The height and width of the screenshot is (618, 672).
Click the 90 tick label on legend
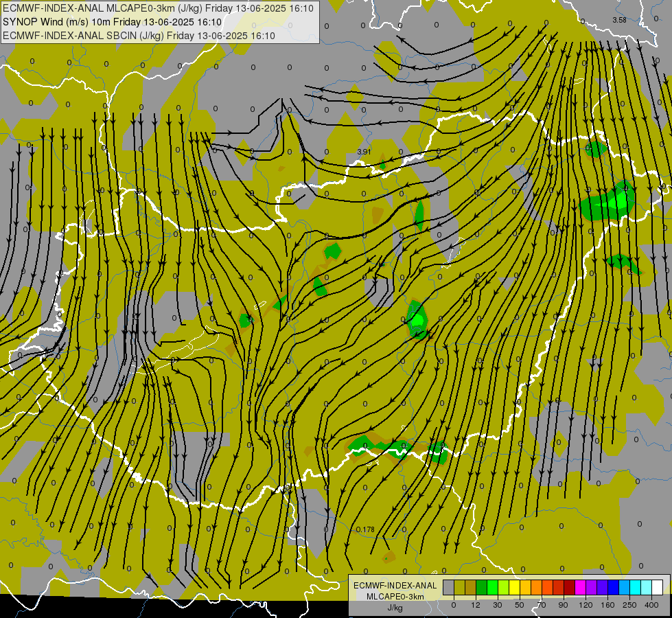point(563,605)
